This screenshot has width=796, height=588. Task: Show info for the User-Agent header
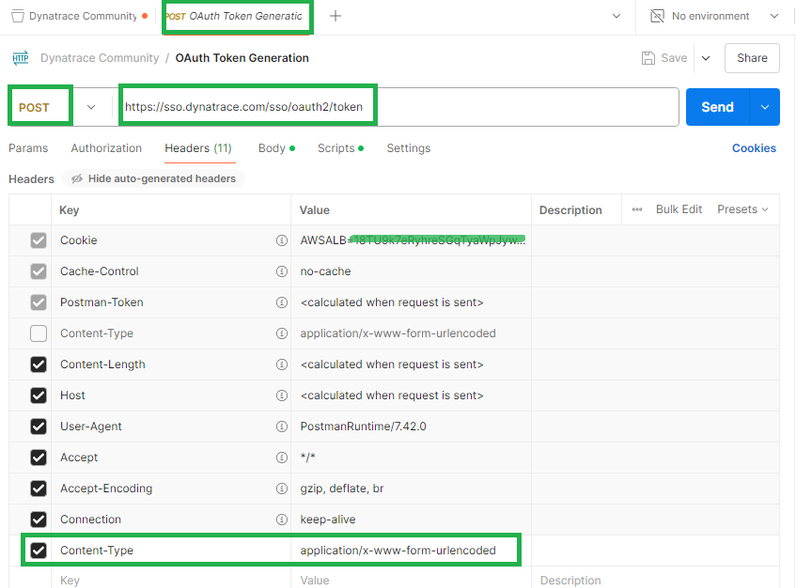[x=281, y=427]
